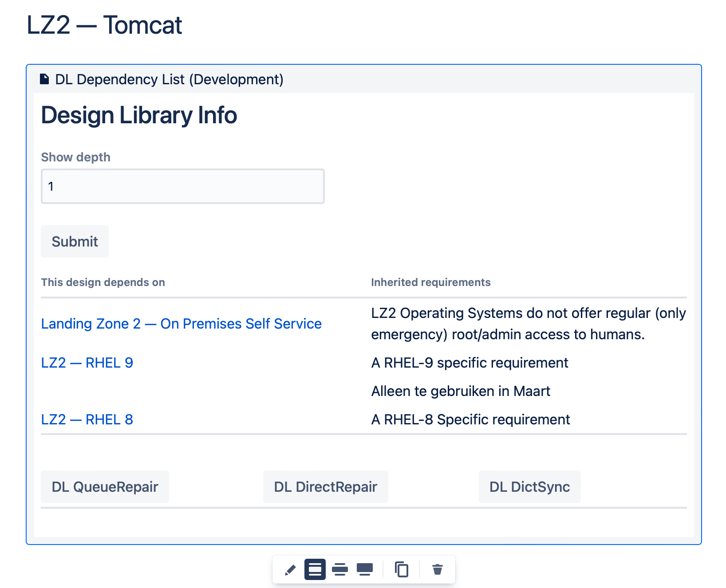This screenshot has height=588, width=726.
Task: Click the page title LZ2 — Tomcat
Action: 104,25
